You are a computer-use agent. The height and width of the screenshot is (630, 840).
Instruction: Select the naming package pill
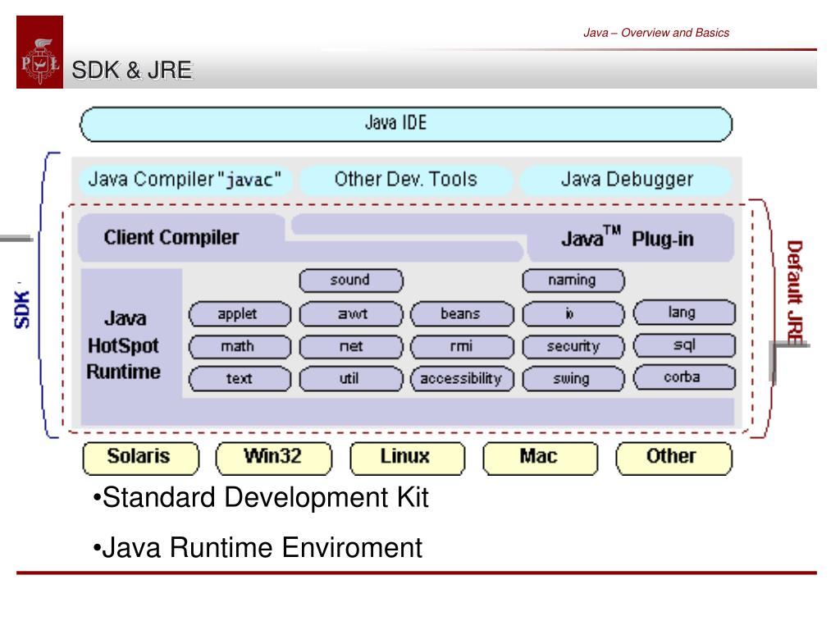pos(573,281)
